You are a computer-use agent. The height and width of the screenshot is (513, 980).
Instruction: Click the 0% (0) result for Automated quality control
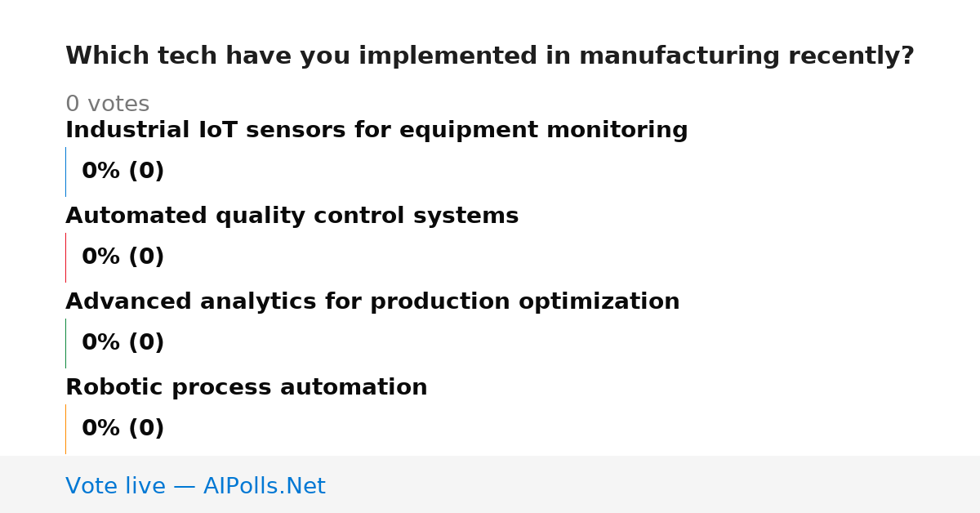[x=122, y=257]
